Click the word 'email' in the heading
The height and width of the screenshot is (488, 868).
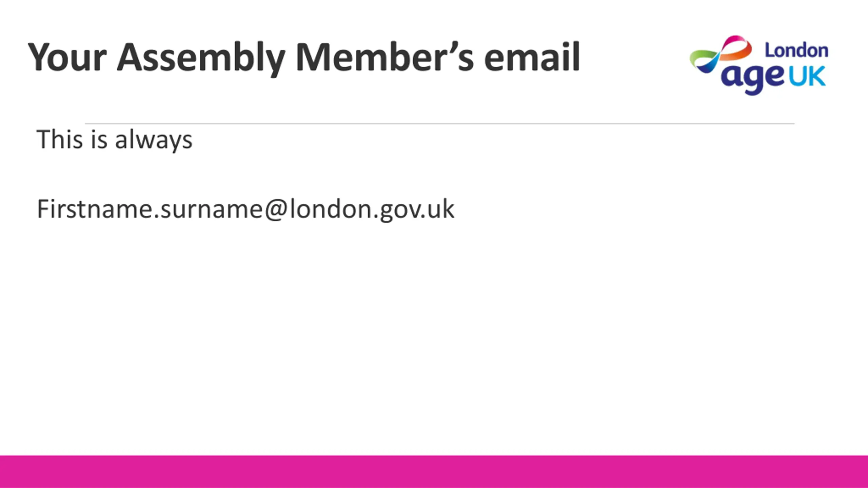[x=532, y=56]
